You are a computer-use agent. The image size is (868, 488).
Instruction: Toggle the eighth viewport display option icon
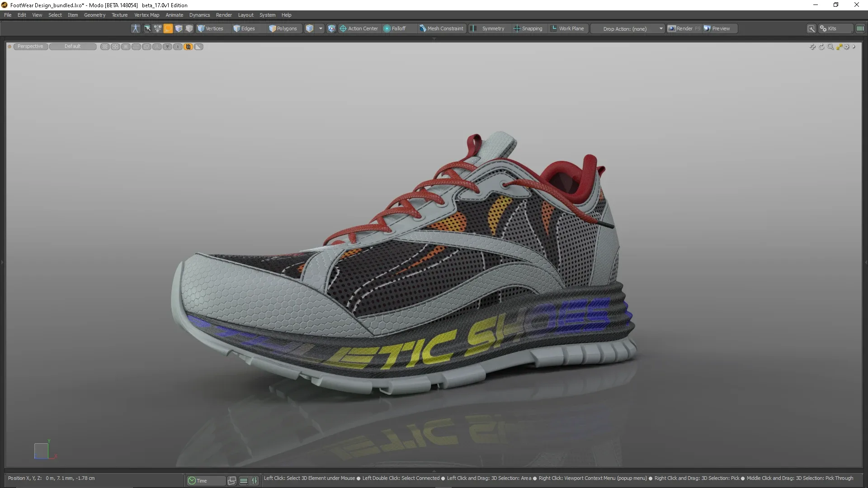point(178,47)
